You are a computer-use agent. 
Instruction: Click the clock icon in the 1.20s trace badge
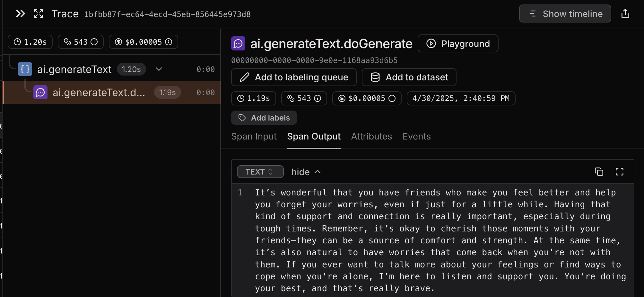pyautogui.click(x=17, y=42)
